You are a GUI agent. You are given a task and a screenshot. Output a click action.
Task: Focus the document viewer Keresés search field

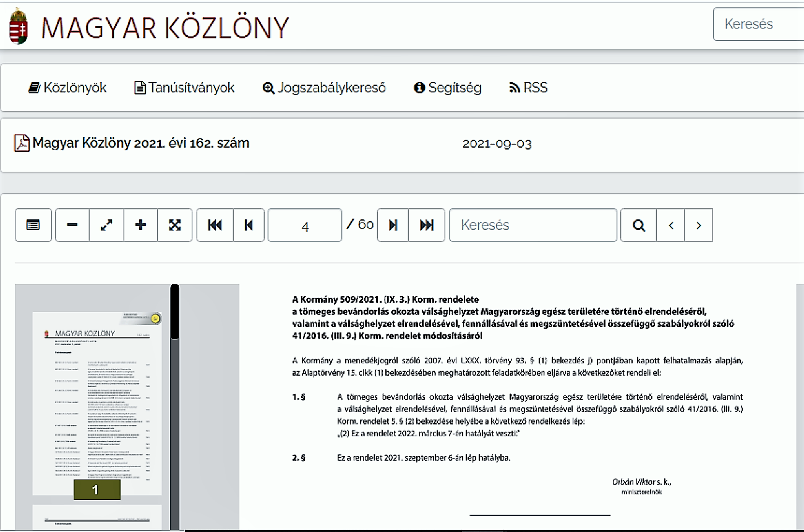[533, 225]
